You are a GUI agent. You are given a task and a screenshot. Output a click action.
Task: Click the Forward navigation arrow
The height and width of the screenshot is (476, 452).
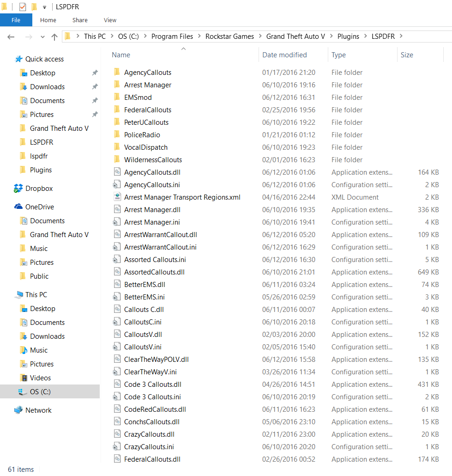(29, 37)
